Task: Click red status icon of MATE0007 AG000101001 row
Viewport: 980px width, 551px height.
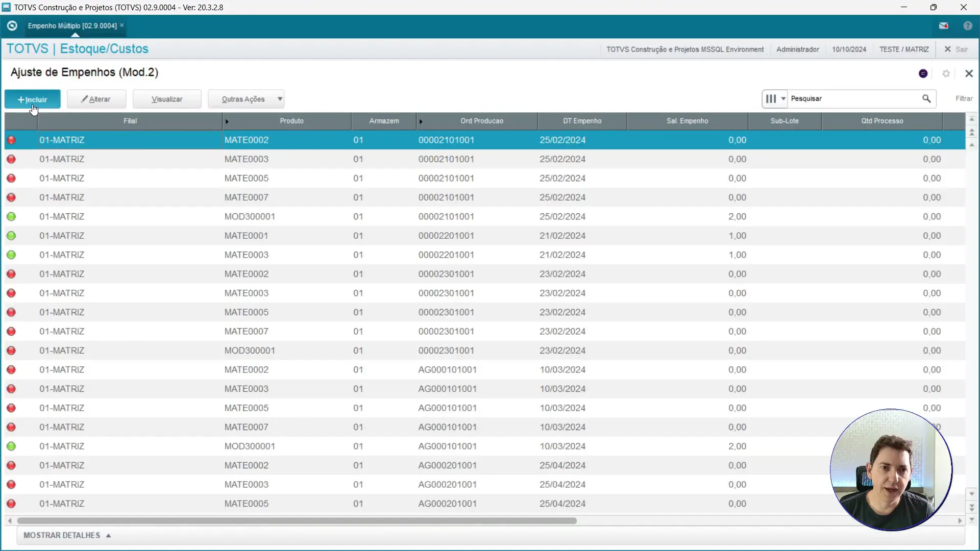Action: point(11,427)
